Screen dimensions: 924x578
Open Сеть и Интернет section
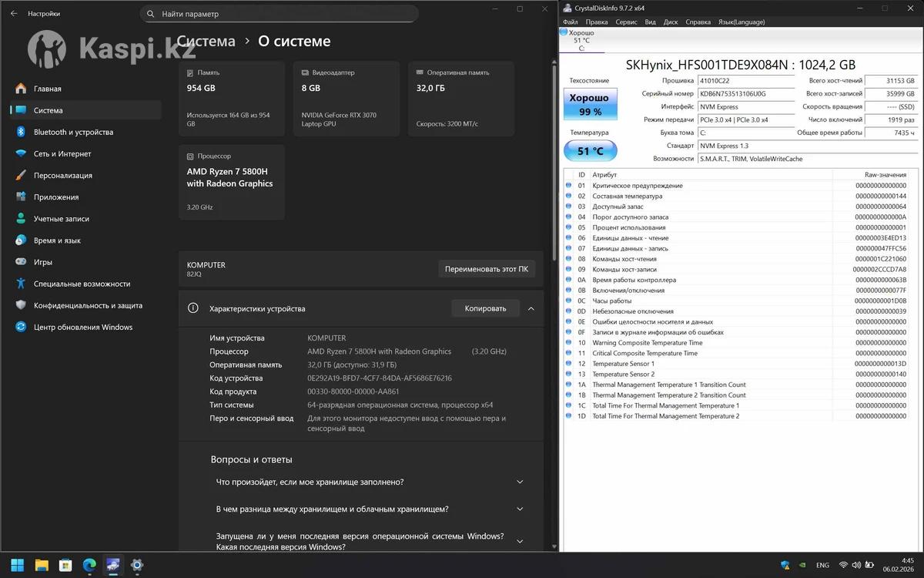[62, 154]
